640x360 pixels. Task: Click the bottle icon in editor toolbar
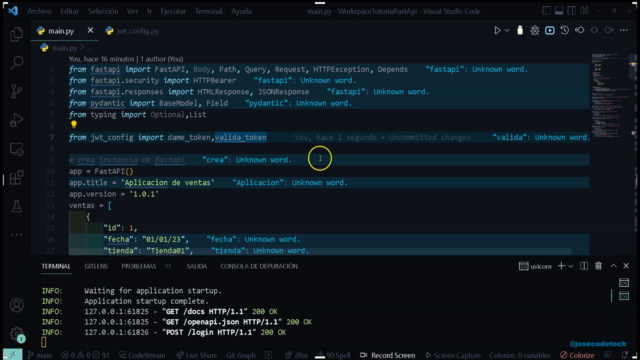pos(520,31)
